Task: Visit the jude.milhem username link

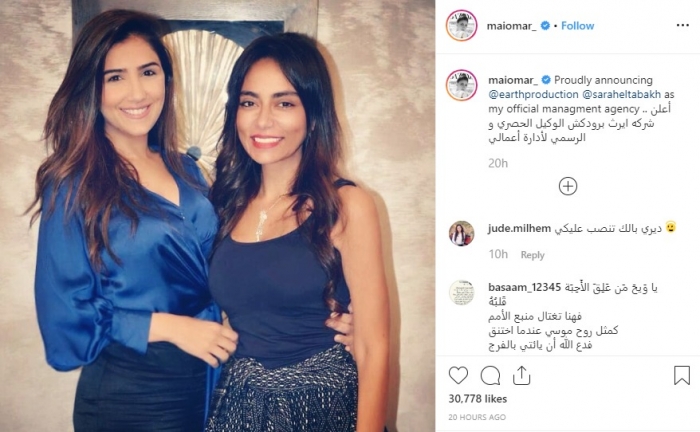Action: tap(519, 228)
